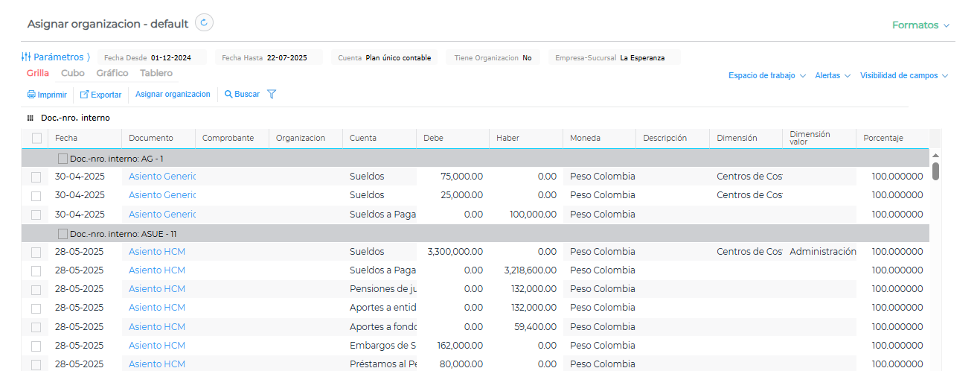The height and width of the screenshot is (371, 980).
Task: Click the Imprimir printer icon
Action: click(x=31, y=95)
